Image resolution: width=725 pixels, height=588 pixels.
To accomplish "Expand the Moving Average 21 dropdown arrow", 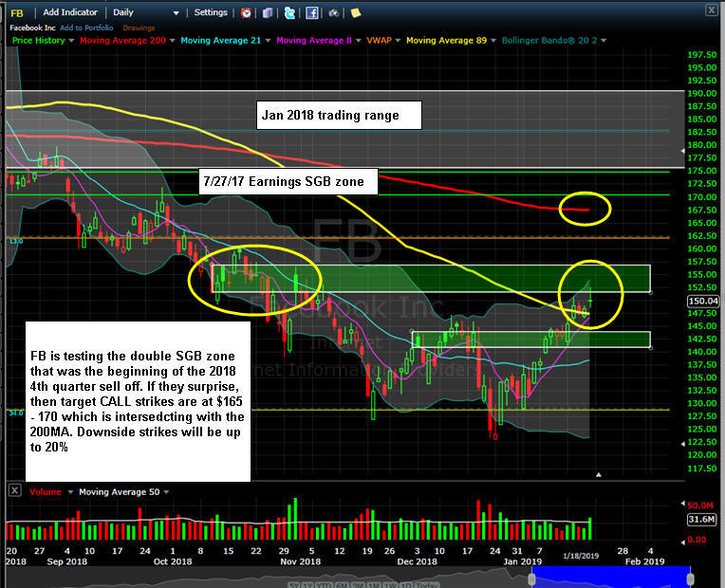I will tap(268, 41).
